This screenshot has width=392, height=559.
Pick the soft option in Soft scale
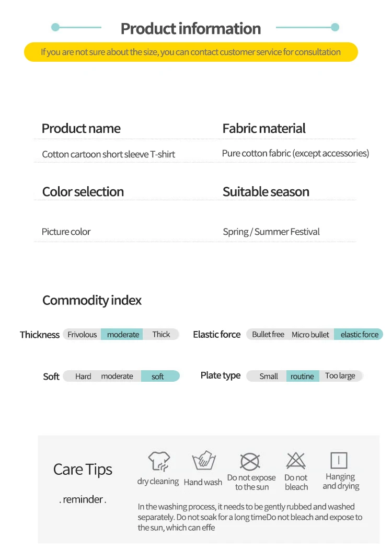[x=158, y=377]
